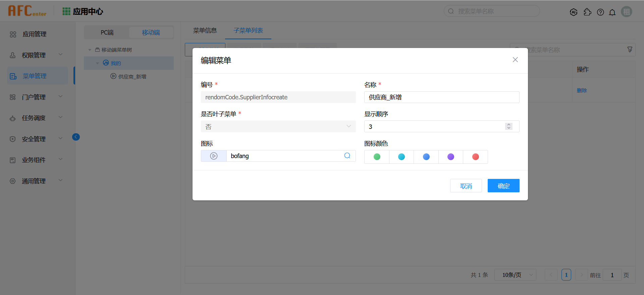
Task: Click the user avatar icon
Action: point(626,12)
